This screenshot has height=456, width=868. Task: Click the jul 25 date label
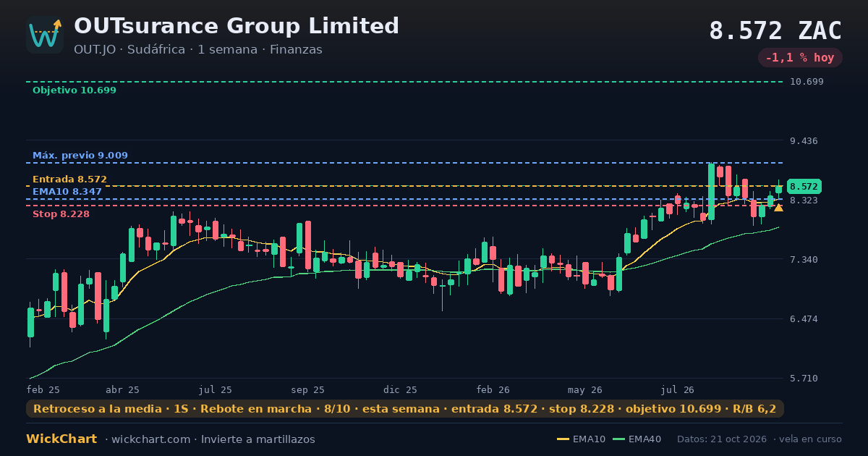click(x=216, y=390)
